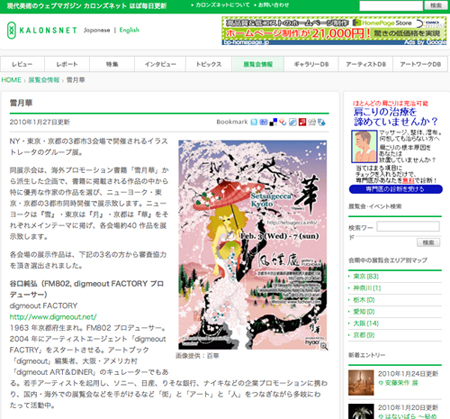Click the last bookmark icon in the Bookmark row
The width and height of the screenshot is (450, 419).
click(x=322, y=122)
